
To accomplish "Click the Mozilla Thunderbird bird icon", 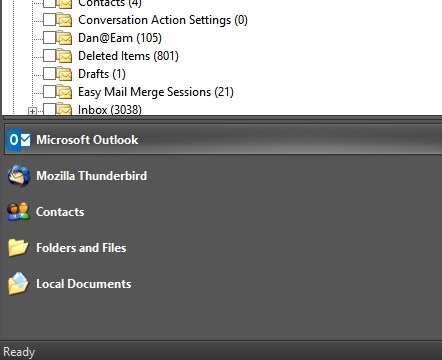I will [x=19, y=176].
